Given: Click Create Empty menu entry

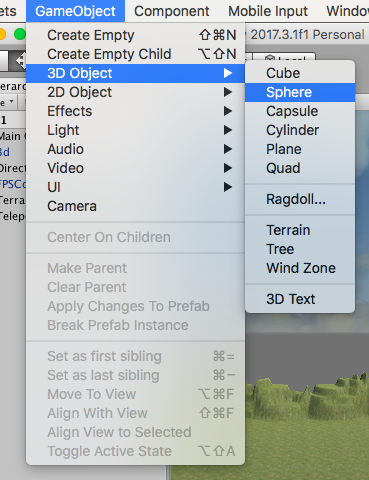Looking at the screenshot, I should 135,35.
